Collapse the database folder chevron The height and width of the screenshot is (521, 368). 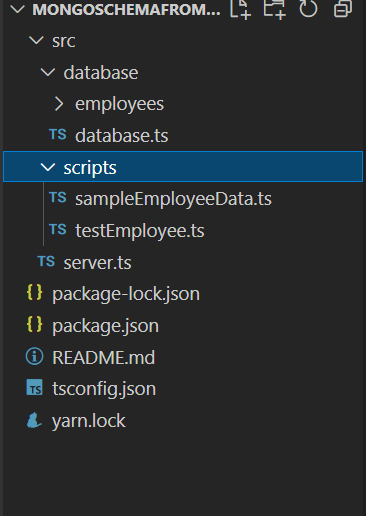click(x=48, y=72)
